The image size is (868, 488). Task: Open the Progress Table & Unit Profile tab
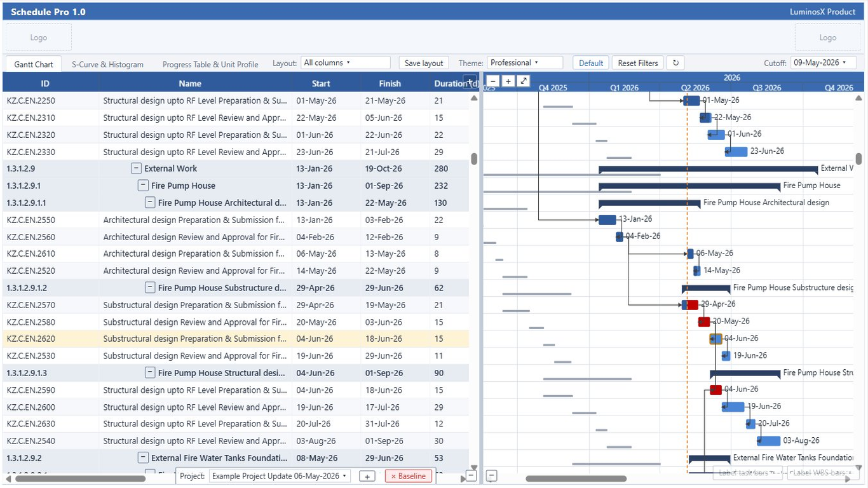pos(210,64)
